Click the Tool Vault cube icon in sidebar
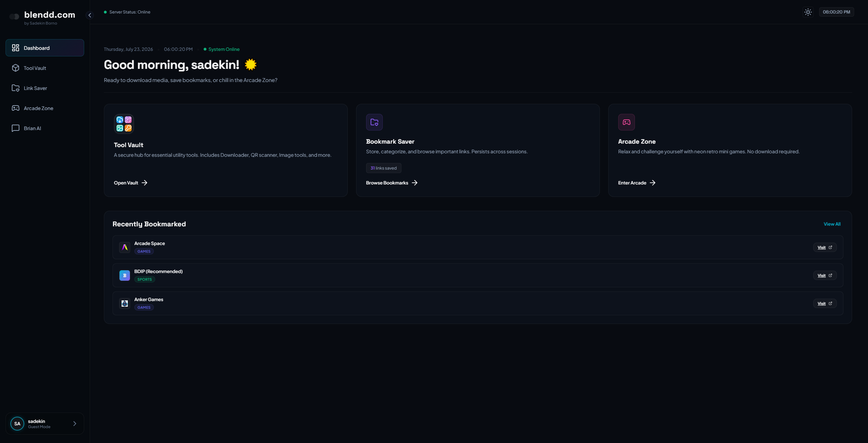Viewport: 868px width, 443px height. 16,68
